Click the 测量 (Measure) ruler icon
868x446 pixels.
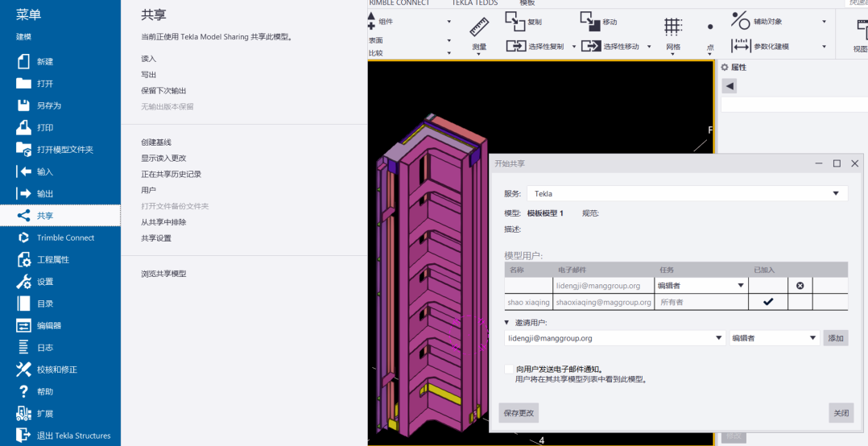[479, 28]
